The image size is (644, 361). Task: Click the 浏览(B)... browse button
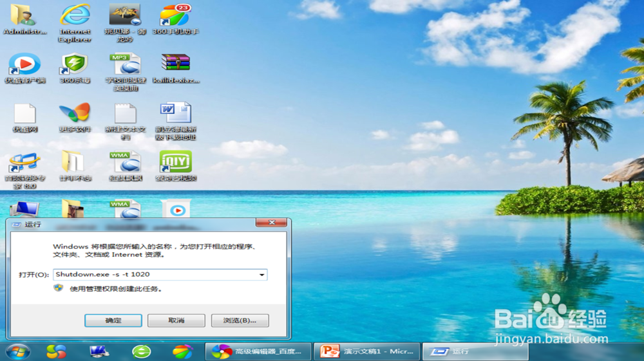coord(240,320)
